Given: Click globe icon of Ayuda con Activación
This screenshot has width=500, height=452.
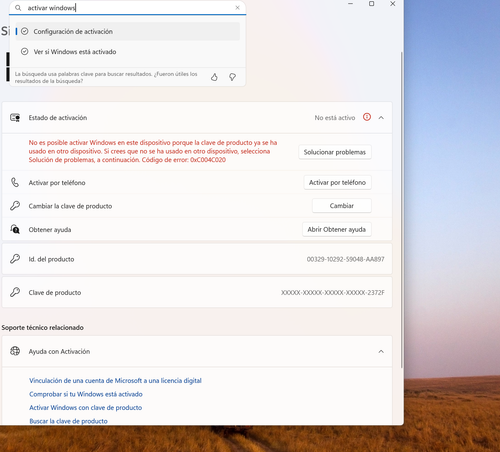Looking at the screenshot, I should pyautogui.click(x=15, y=351).
